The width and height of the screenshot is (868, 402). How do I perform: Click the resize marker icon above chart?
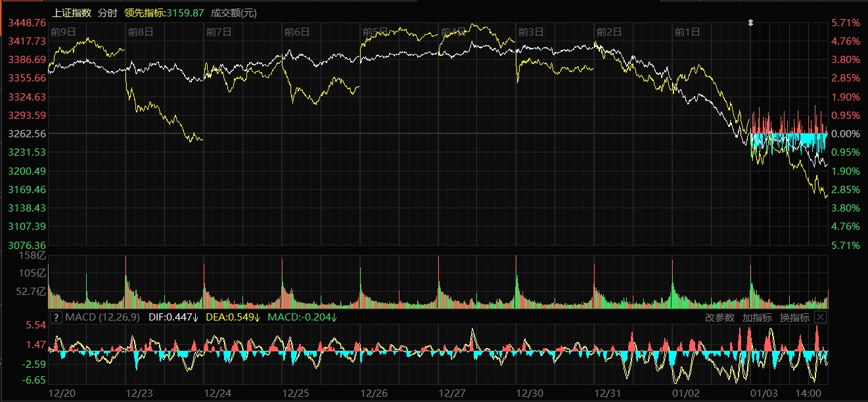[750, 22]
